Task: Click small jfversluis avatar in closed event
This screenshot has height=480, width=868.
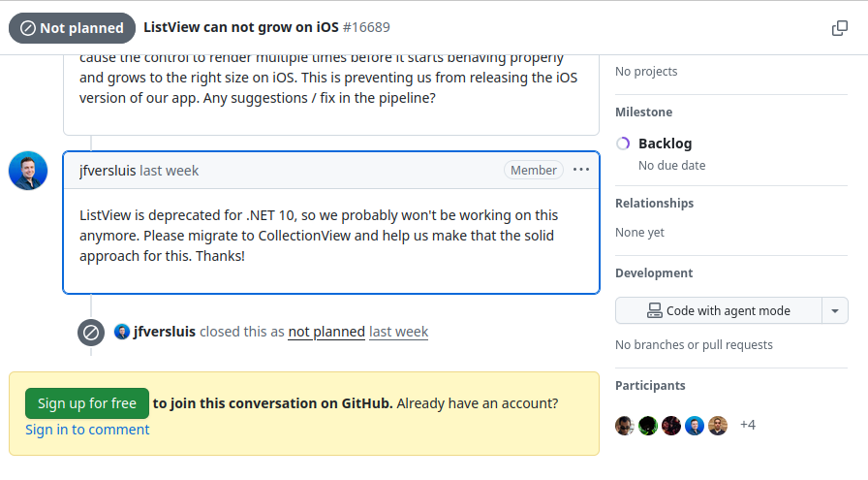Action: tap(122, 332)
